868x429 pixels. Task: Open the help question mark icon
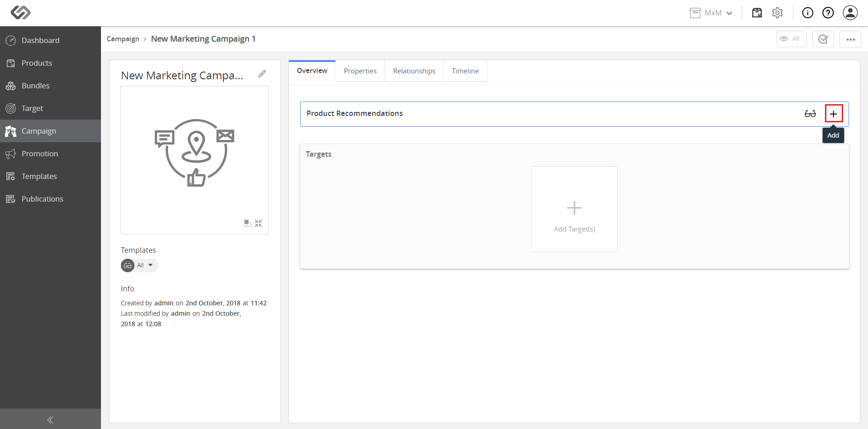828,13
